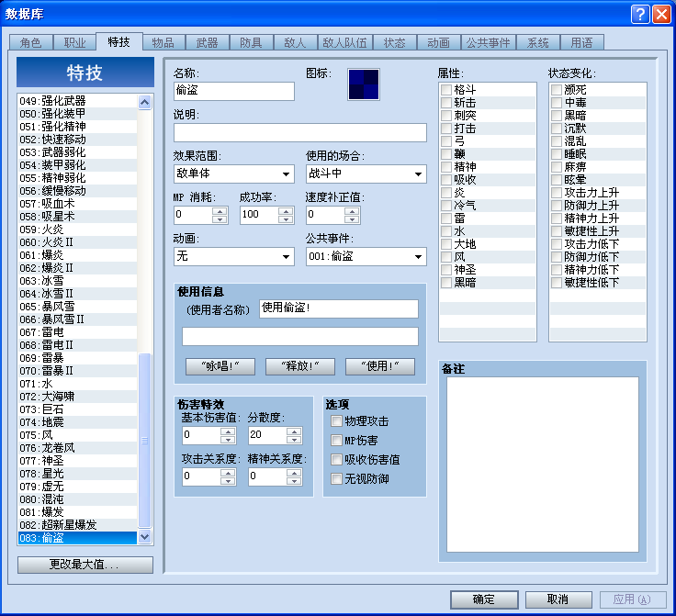This screenshot has height=616, width=676.
Task: Click the "使用!" message button
Action: 380,366
